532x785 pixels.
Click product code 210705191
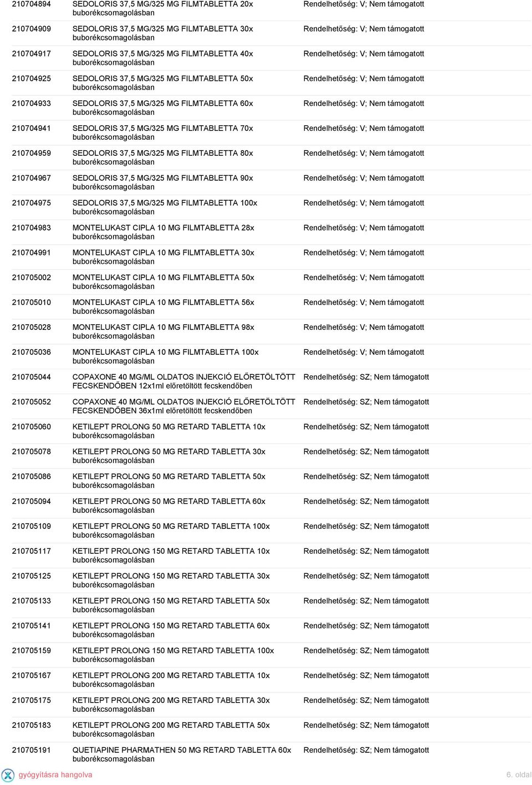click(x=32, y=750)
